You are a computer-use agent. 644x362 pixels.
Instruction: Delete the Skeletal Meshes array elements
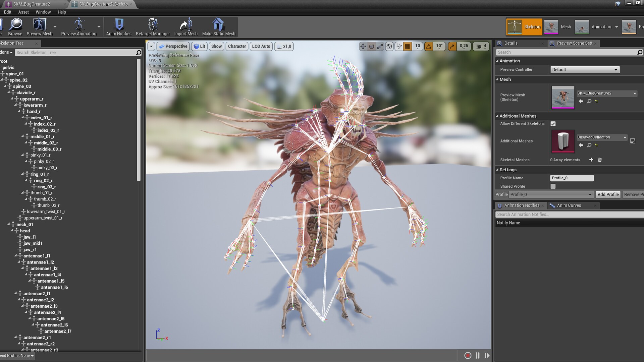pos(600,160)
